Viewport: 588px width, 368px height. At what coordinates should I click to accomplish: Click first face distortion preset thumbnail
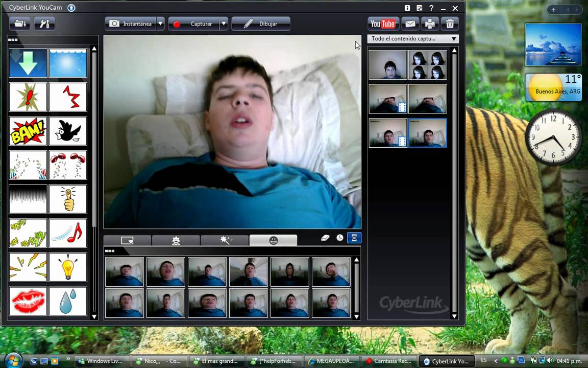pos(125,271)
